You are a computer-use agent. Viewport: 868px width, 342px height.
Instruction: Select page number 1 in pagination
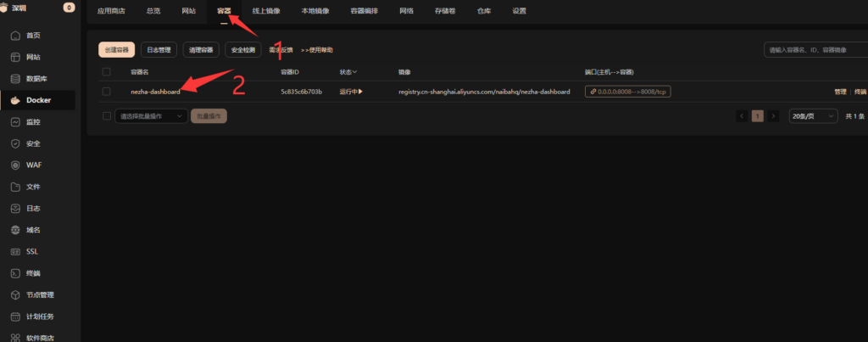tap(757, 116)
